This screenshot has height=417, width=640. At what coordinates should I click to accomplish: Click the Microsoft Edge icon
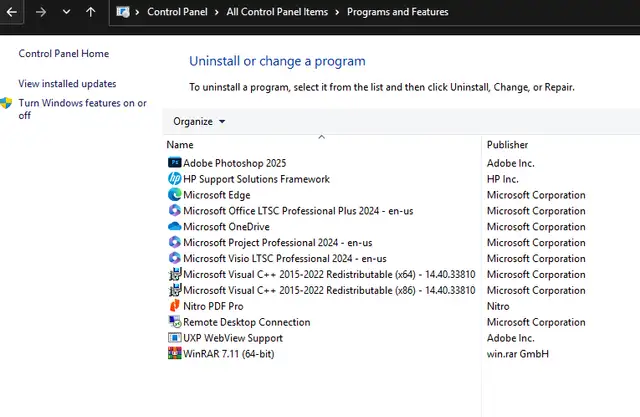(x=175, y=195)
